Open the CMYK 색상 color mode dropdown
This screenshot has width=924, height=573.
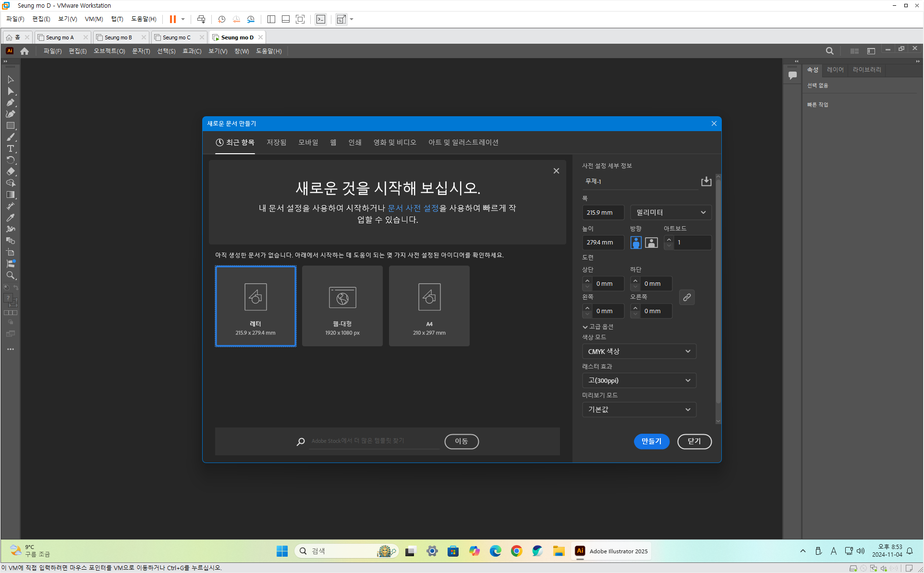639,352
